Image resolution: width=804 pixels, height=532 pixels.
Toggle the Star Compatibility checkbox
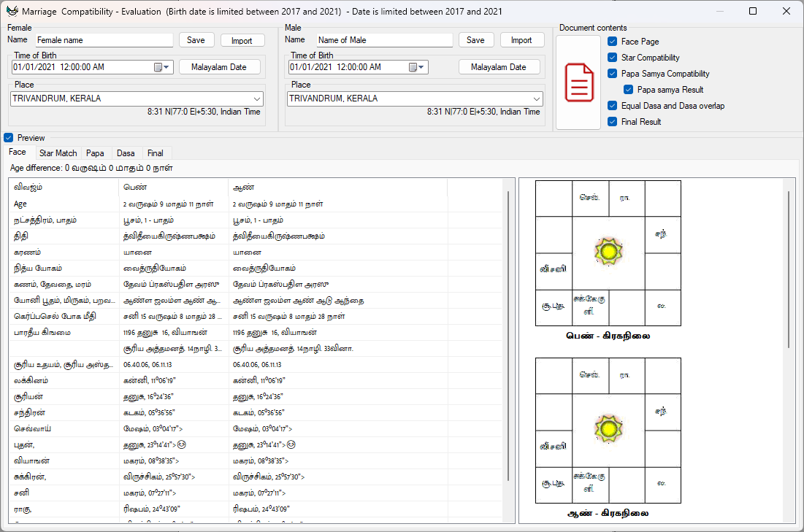[612, 58]
